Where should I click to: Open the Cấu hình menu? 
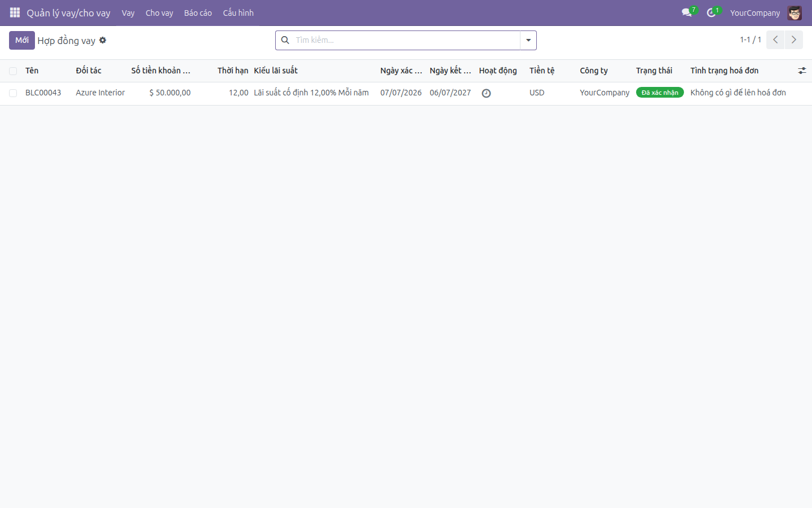[x=238, y=12]
